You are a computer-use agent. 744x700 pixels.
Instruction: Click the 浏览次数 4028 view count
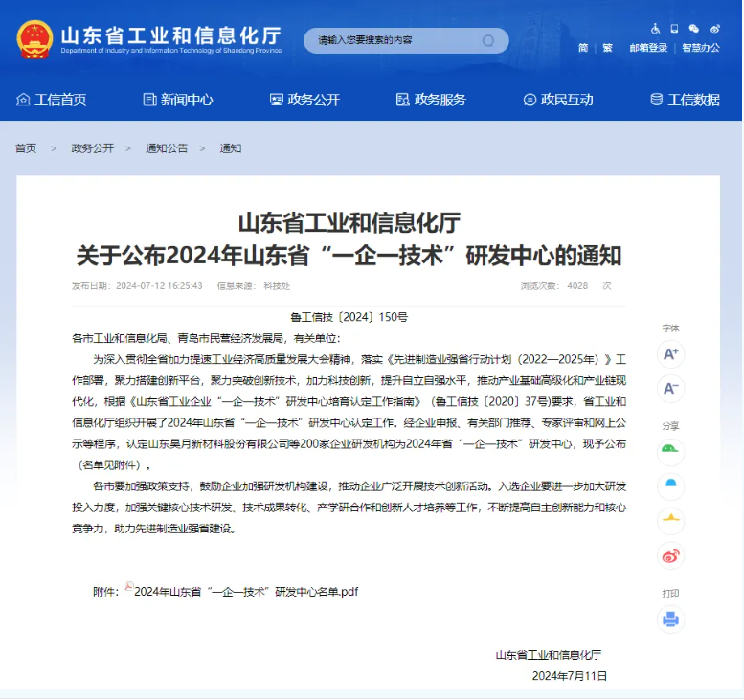(x=566, y=286)
